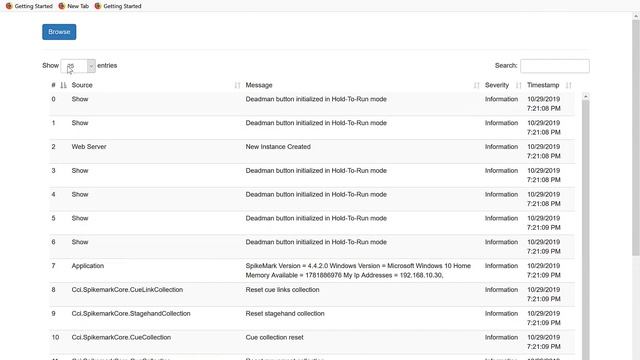Focus the Search input field

click(555, 66)
